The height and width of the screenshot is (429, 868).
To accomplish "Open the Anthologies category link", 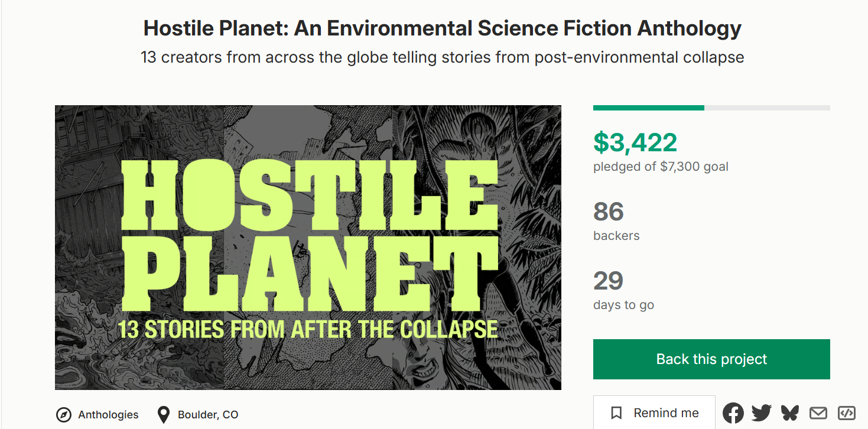I will click(108, 415).
